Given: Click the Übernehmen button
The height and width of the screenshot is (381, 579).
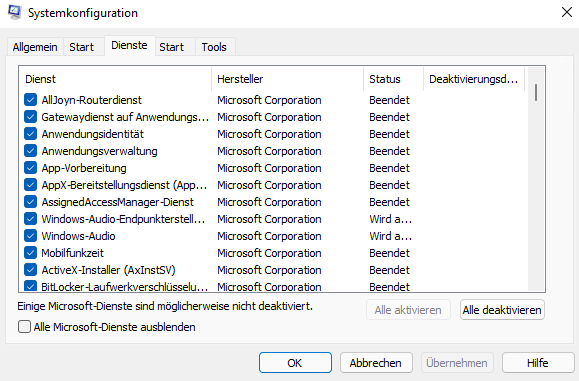Looking at the screenshot, I should click(x=457, y=363).
